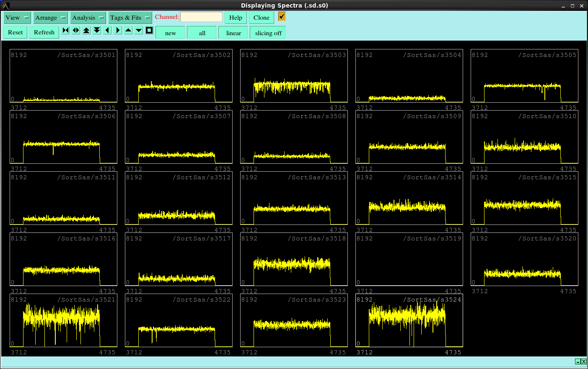
Task: Click the single down arrow icon
Action: pyautogui.click(x=139, y=30)
